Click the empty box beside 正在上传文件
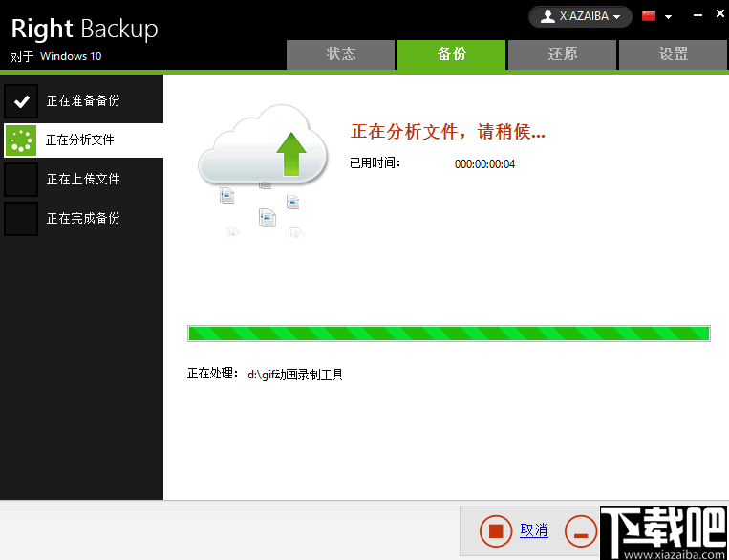Viewport: 729px width, 560px height. pos(21,180)
